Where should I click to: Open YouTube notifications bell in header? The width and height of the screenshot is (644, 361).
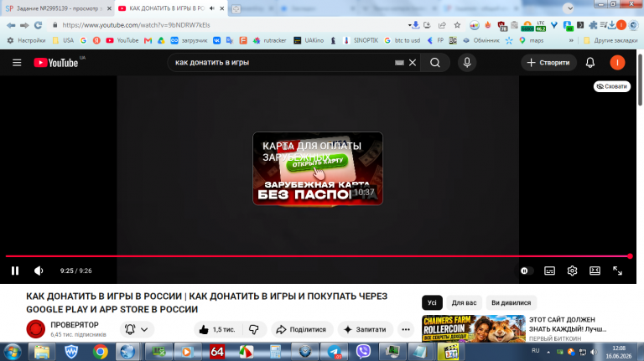point(590,63)
